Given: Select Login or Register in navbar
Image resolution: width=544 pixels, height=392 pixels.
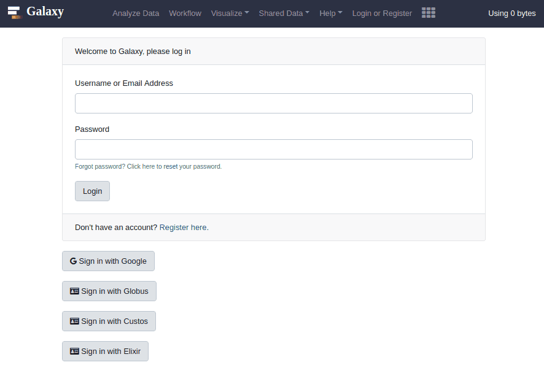Looking at the screenshot, I should [x=382, y=13].
